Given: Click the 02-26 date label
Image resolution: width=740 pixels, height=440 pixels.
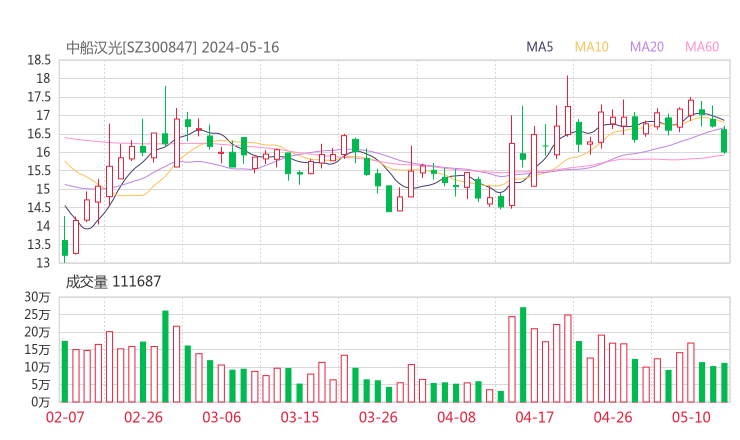Looking at the screenshot, I should pos(143,417).
